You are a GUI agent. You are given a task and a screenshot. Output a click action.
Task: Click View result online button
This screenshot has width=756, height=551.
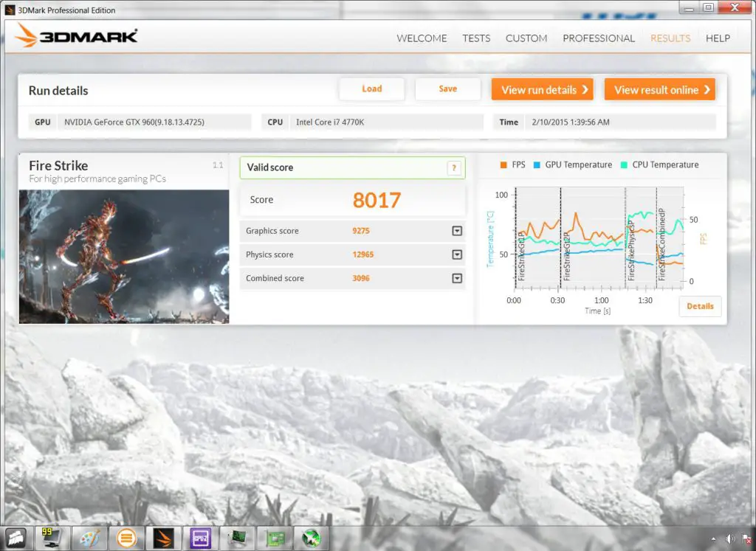[660, 89]
